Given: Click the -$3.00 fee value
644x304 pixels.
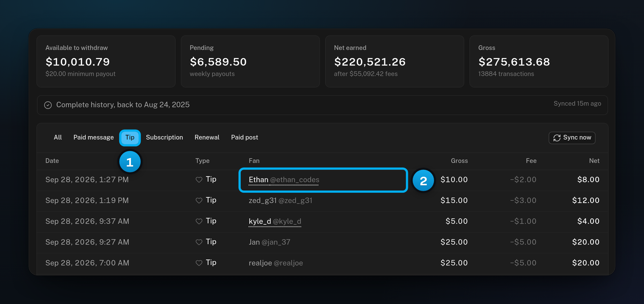Looking at the screenshot, I should coord(523,201).
